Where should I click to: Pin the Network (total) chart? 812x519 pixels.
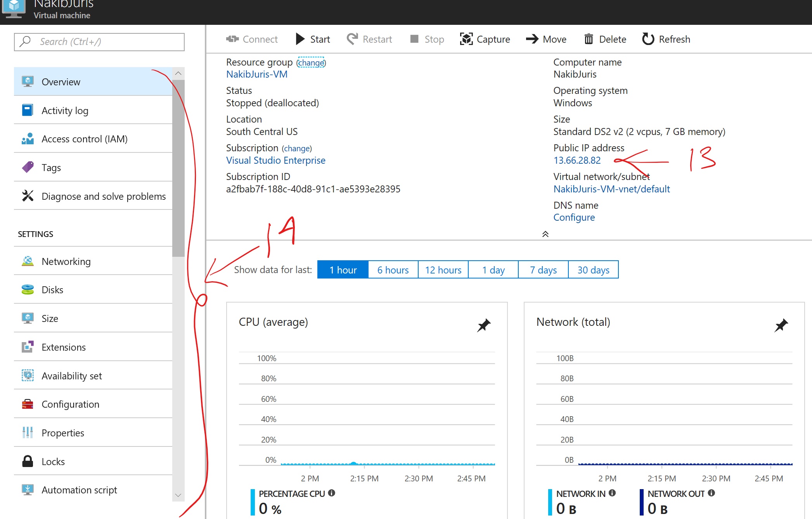(781, 325)
